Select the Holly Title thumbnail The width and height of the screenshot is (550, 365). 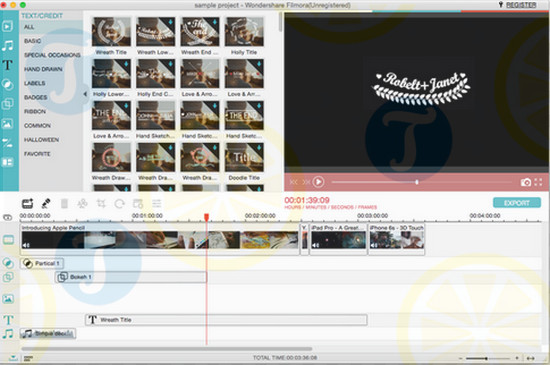click(x=244, y=32)
